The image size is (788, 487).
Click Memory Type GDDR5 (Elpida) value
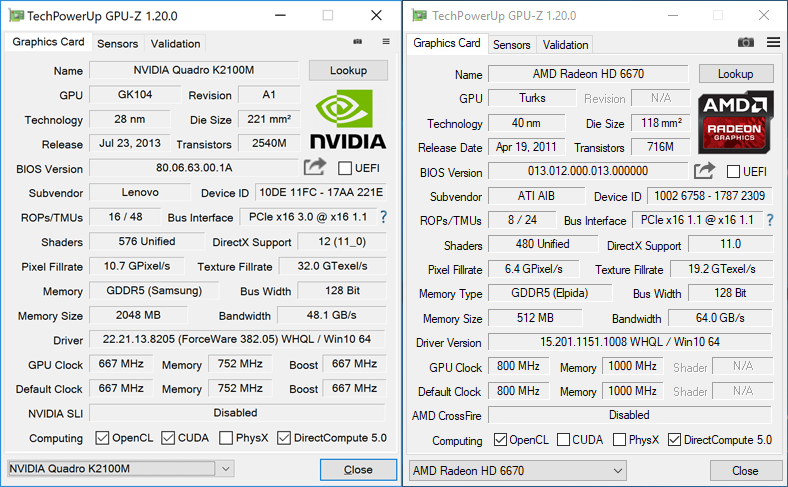point(550,293)
